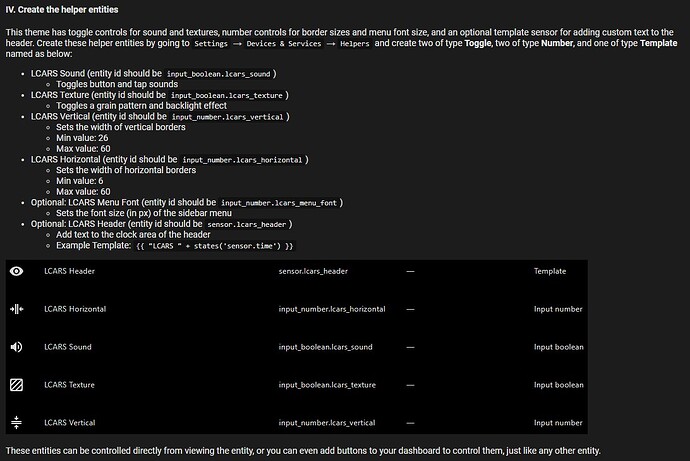Click input_boolean.lcars_sound code in bullet list

pyautogui.click(x=219, y=74)
